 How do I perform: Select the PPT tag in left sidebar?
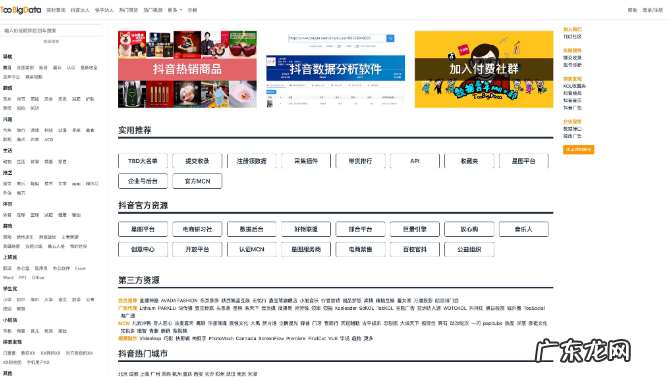point(23,278)
